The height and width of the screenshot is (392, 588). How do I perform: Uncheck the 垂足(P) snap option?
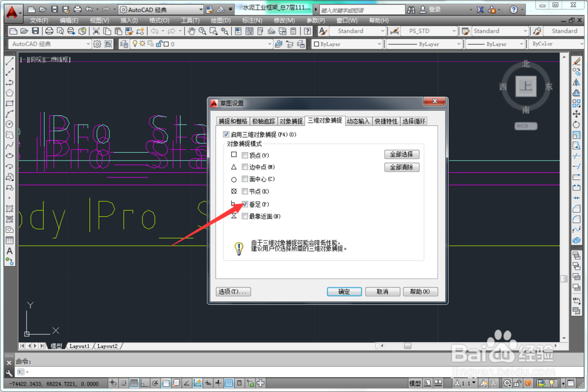pos(245,205)
